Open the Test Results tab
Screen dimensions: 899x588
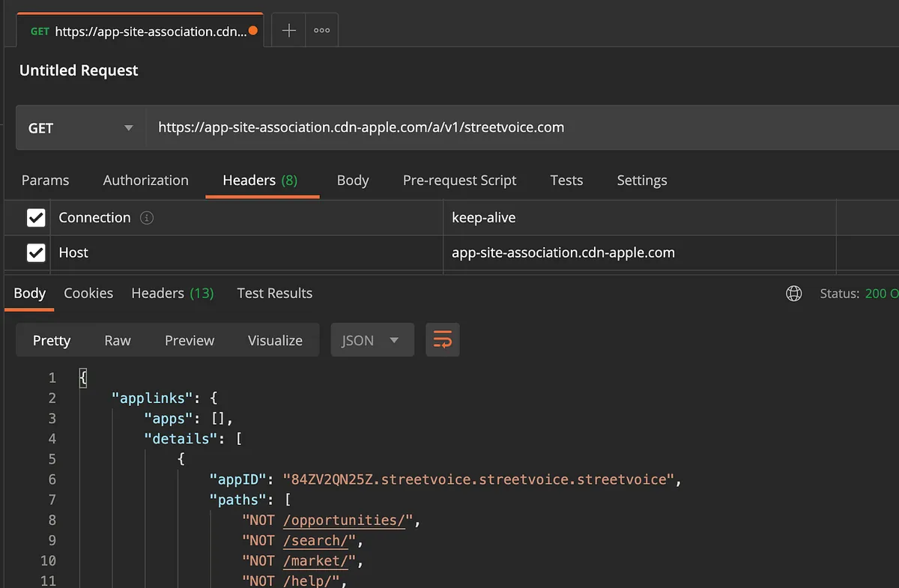274,294
